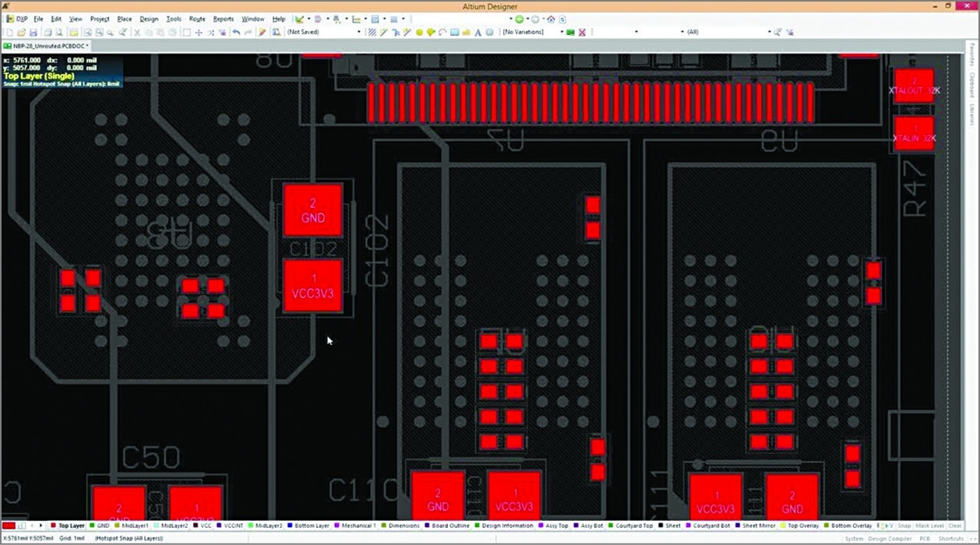Toggle the Bottom Layer tab
Viewport: 980px width, 545px height.
pyautogui.click(x=311, y=526)
